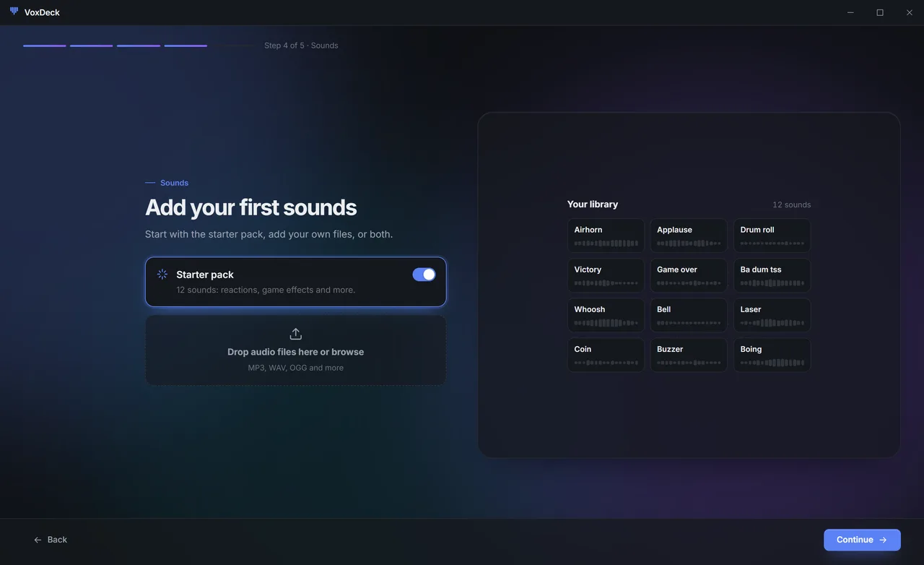The image size is (924, 565).
Task: Select the Buzzer sound card
Action: click(689, 355)
